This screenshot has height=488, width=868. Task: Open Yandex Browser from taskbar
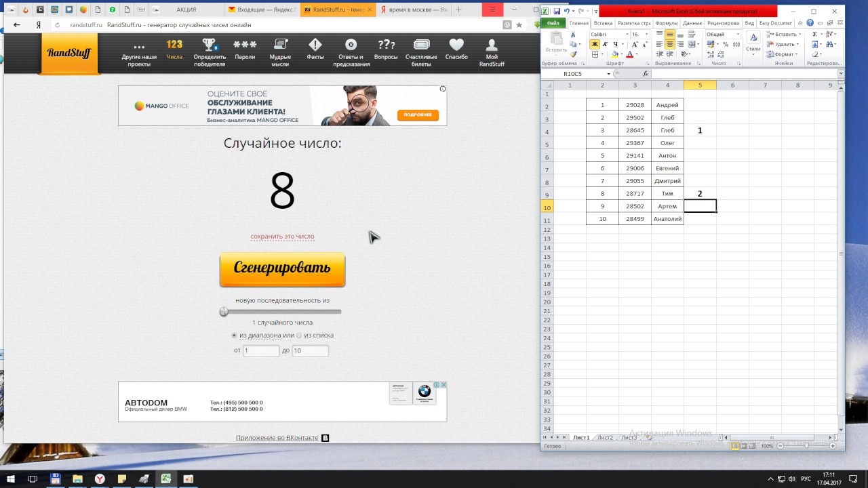coord(100,479)
